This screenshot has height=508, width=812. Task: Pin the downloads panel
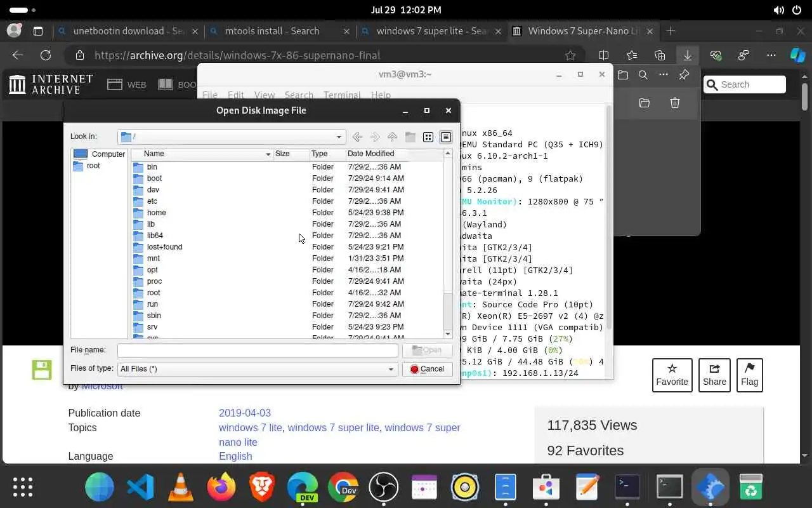click(684, 75)
